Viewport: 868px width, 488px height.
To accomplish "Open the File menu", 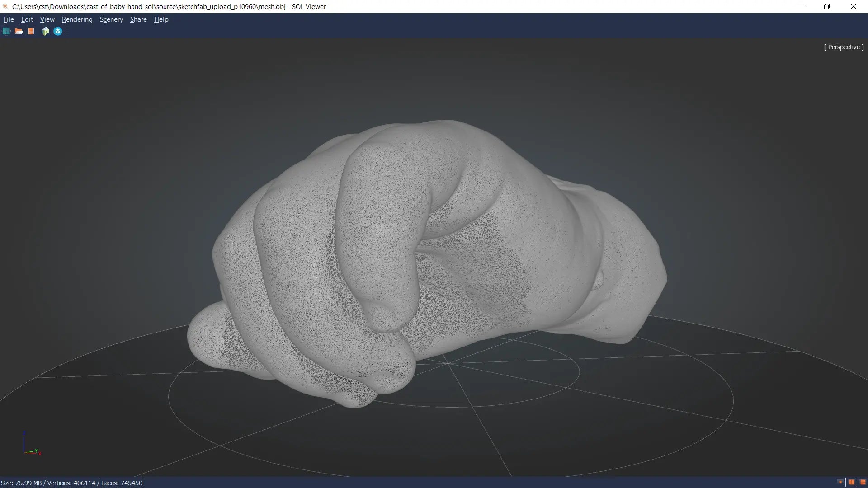I will pyautogui.click(x=9, y=19).
